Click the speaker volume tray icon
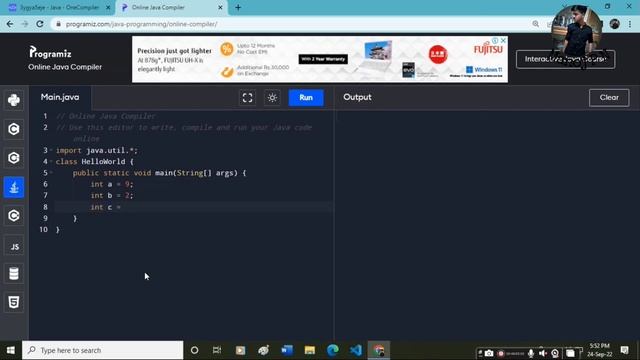The image size is (640, 360). point(543,353)
